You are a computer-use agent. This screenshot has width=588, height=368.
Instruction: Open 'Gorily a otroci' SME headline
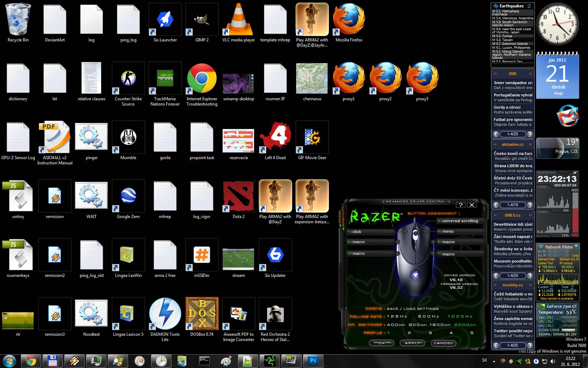point(507,107)
